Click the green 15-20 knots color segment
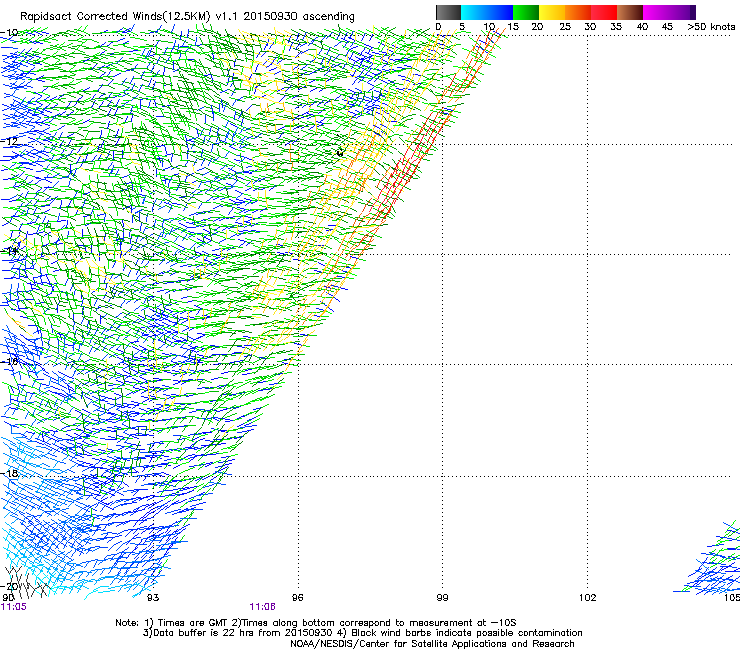Screen dimensions: 740x650 pos(526,12)
